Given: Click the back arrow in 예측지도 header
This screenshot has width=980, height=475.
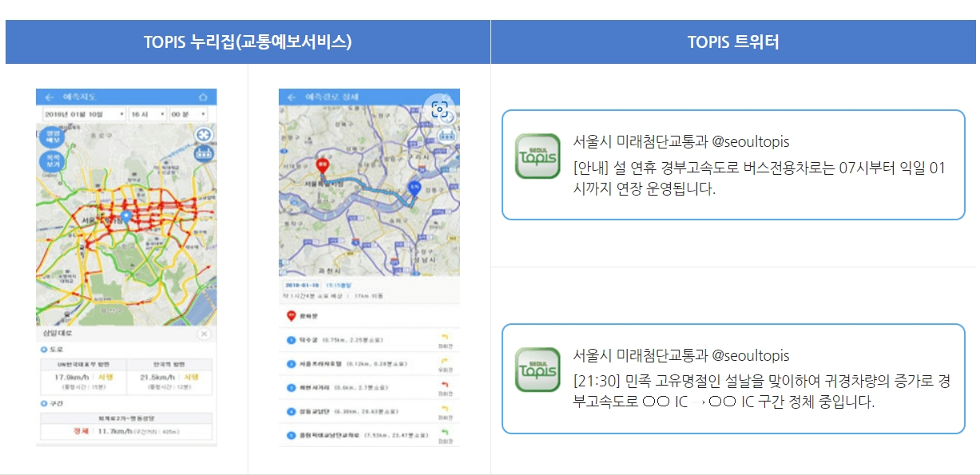Looking at the screenshot, I should pyautogui.click(x=50, y=97).
